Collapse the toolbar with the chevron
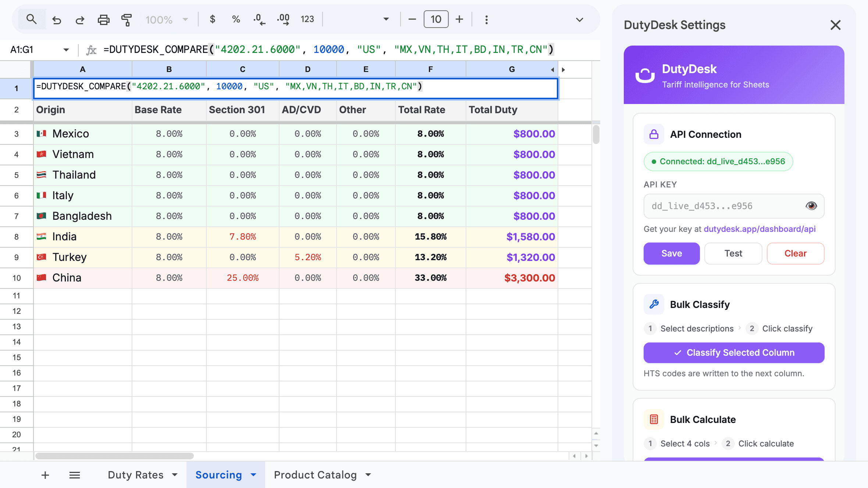The image size is (868, 488). [580, 19]
